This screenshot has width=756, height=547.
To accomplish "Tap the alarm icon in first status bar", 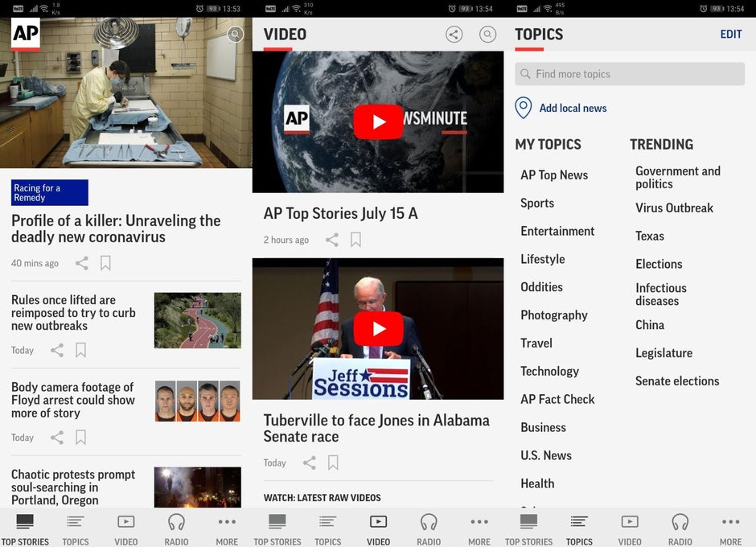I will click(199, 9).
